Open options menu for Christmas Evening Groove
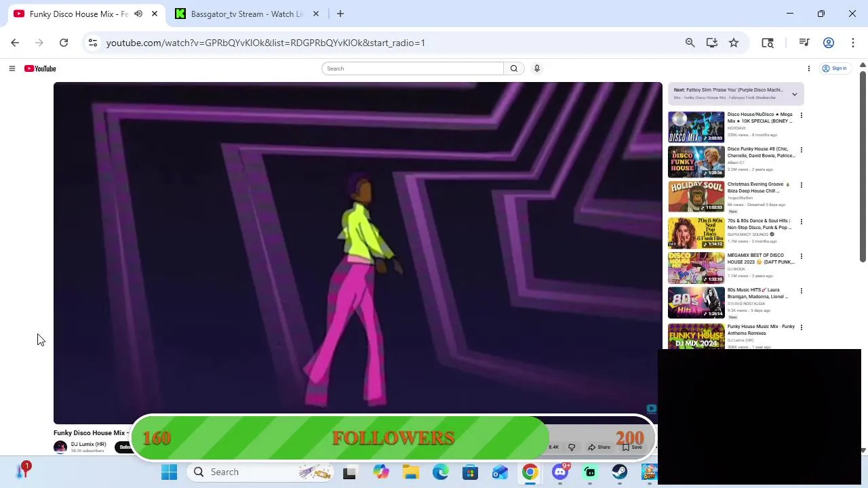 [x=801, y=185]
